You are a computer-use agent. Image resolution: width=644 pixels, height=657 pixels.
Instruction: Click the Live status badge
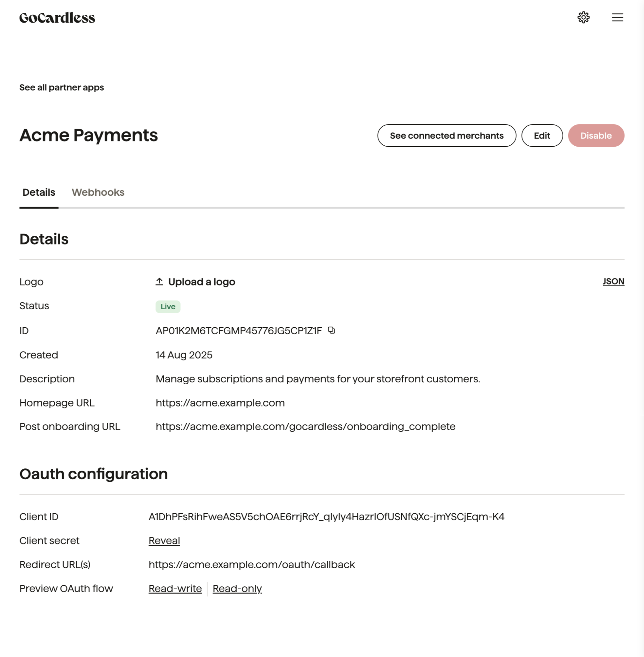168,306
